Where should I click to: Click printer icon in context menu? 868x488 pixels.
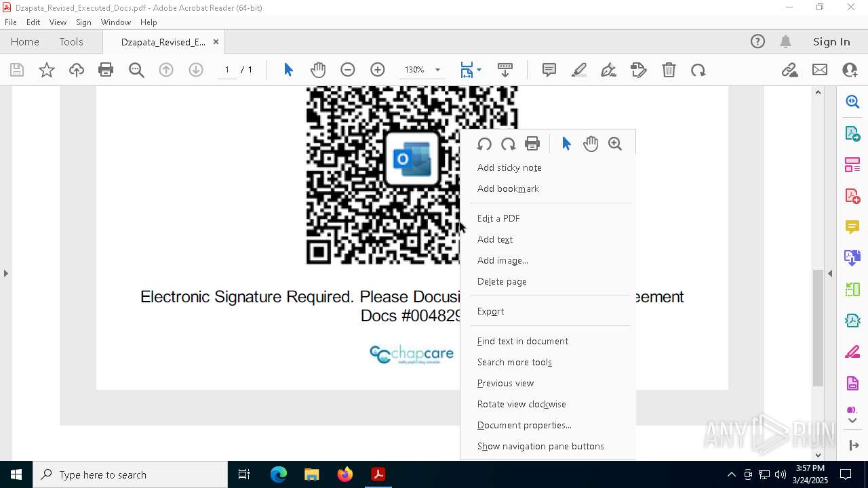click(x=532, y=144)
